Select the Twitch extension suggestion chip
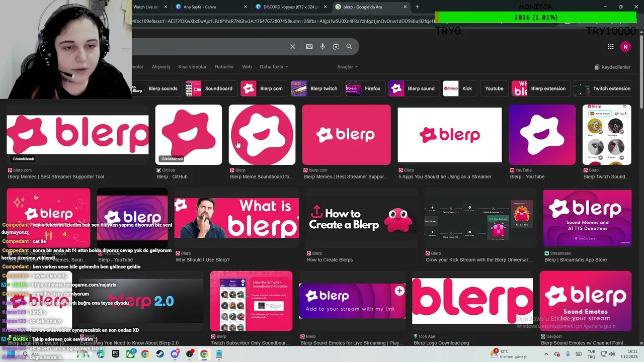This screenshot has height=362, width=644. pos(604,88)
